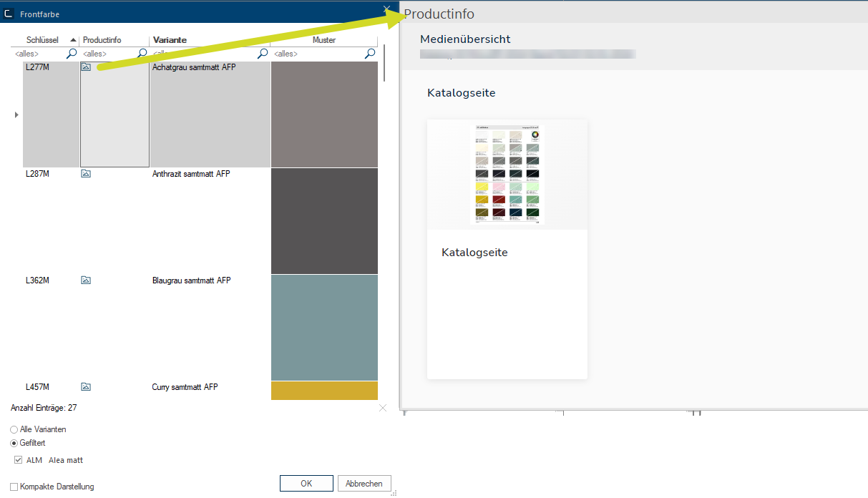This screenshot has width=868, height=498.
Task: Select the Gefiltert radio option
Action: (14, 443)
